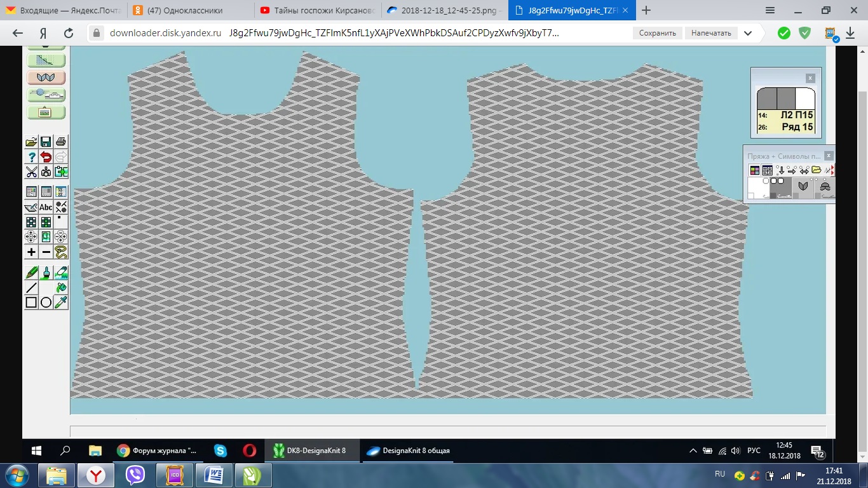Click the red undo arrow icon
This screenshot has width=868, height=488.
(x=46, y=157)
